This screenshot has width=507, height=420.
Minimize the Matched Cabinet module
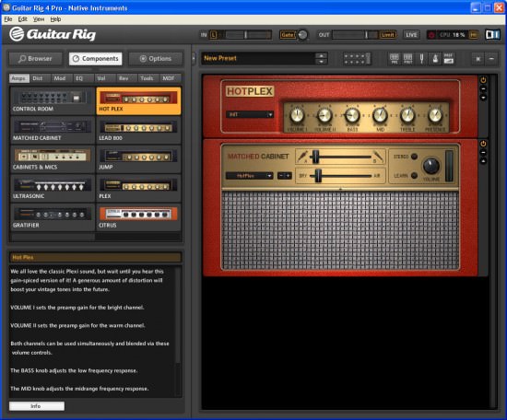click(483, 153)
